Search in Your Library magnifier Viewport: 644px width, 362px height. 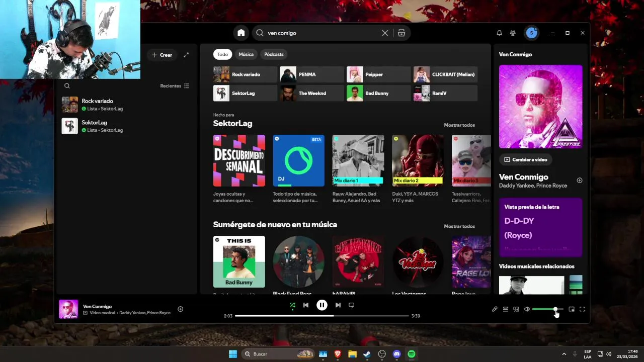point(67,86)
